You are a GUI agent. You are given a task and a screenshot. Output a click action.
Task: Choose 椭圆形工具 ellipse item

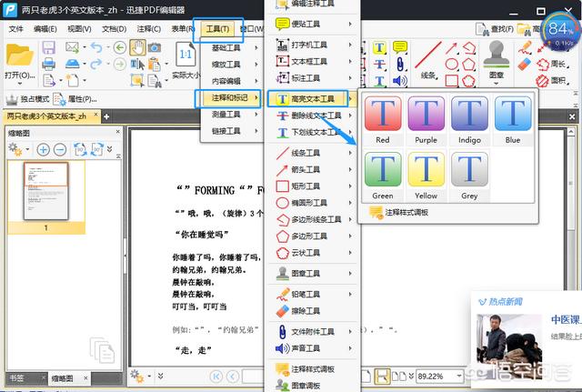click(313, 203)
